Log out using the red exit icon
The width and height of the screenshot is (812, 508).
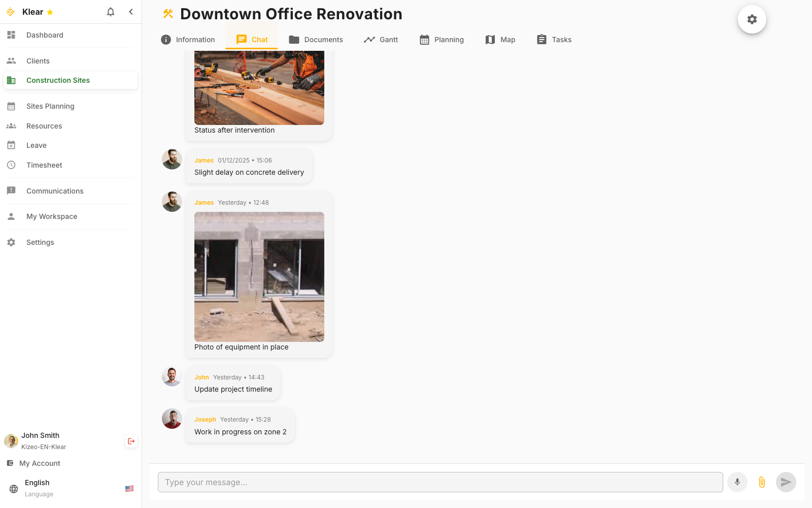click(x=131, y=441)
